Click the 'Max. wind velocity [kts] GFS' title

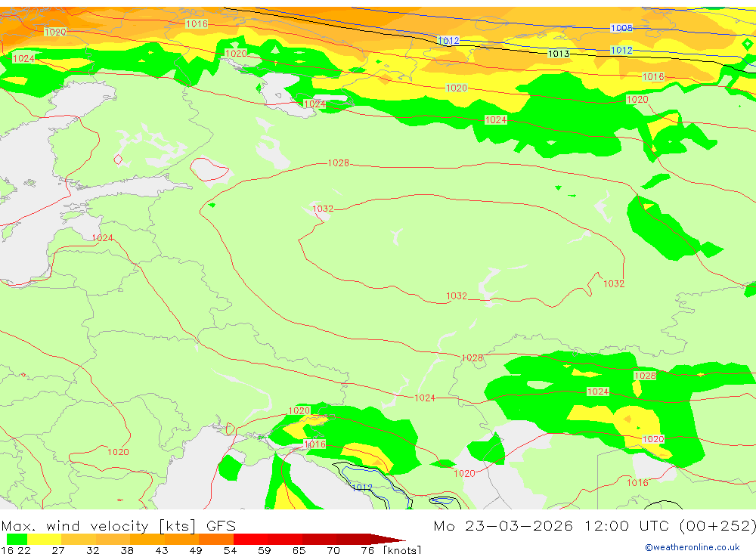point(119,525)
